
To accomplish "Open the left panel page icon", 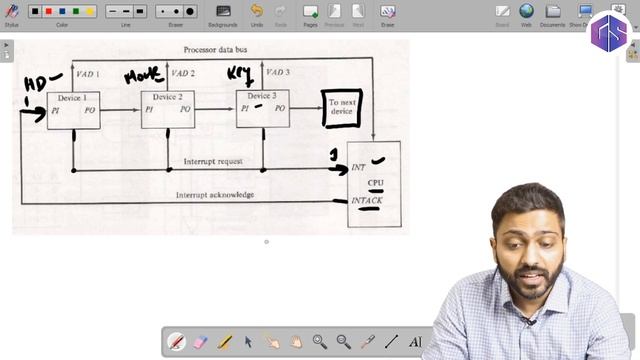I will coord(7,56).
